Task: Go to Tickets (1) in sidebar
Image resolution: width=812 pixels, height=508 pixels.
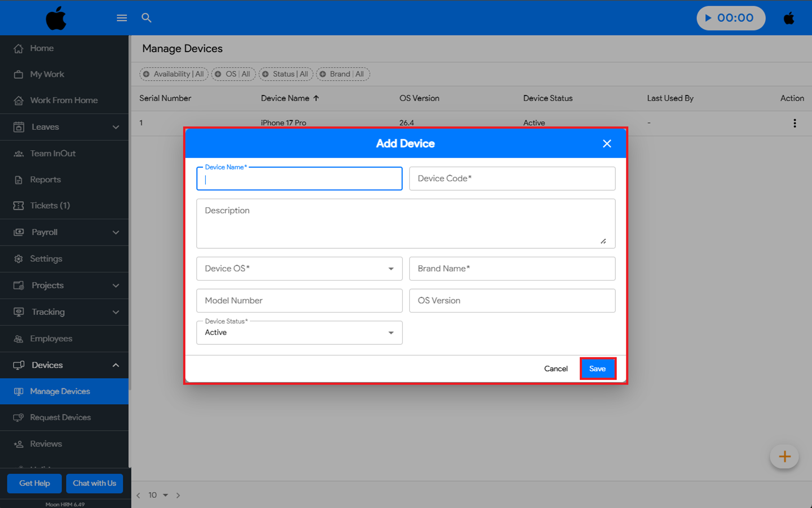Action: point(50,205)
